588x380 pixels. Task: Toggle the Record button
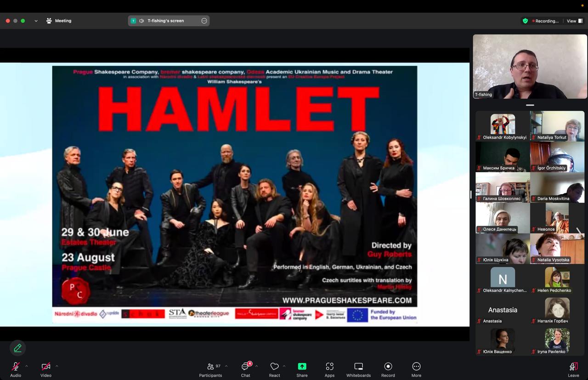point(388,367)
